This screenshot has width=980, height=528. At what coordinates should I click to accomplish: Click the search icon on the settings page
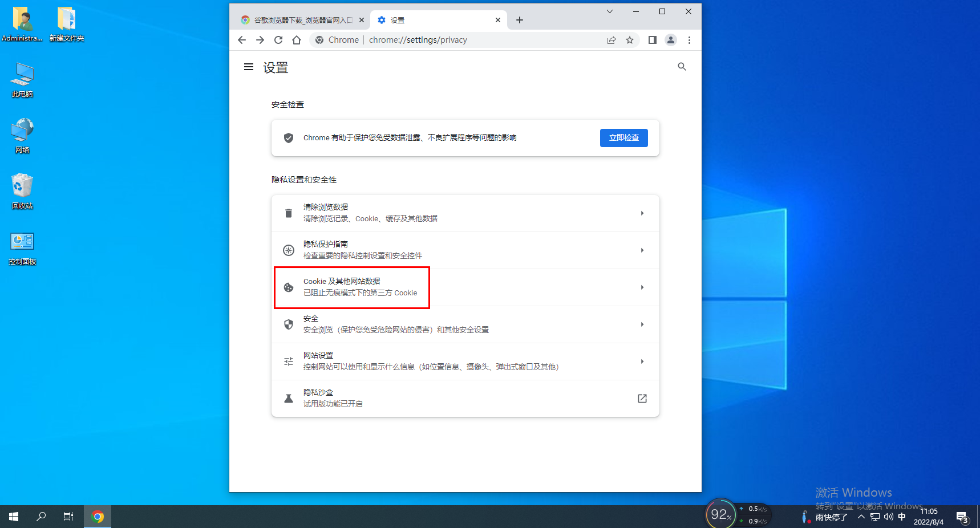682,67
